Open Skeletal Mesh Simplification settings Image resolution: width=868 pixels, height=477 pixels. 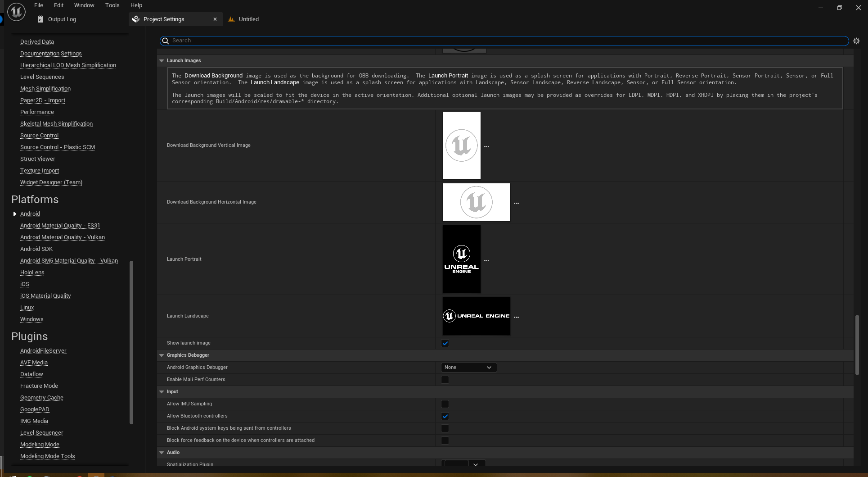57,124
